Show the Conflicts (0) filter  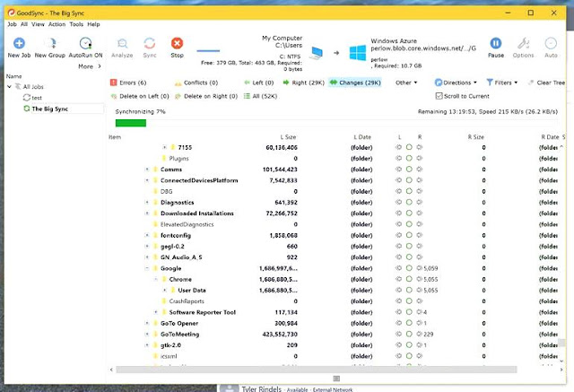pyautogui.click(x=196, y=83)
